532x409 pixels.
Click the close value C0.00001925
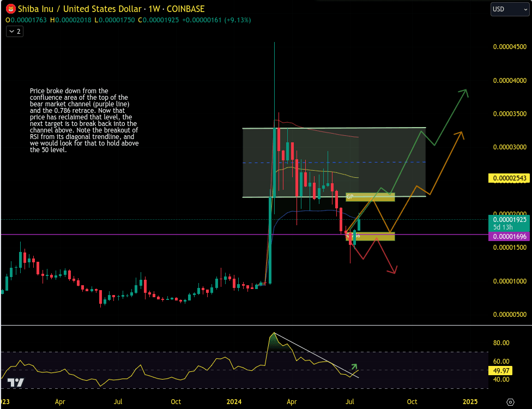(x=158, y=20)
